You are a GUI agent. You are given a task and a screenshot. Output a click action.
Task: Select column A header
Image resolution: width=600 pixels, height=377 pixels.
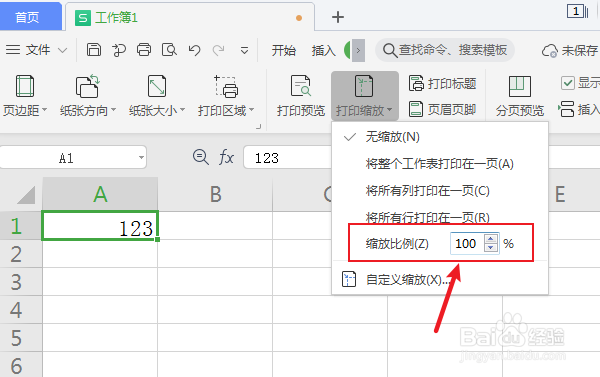[100, 194]
